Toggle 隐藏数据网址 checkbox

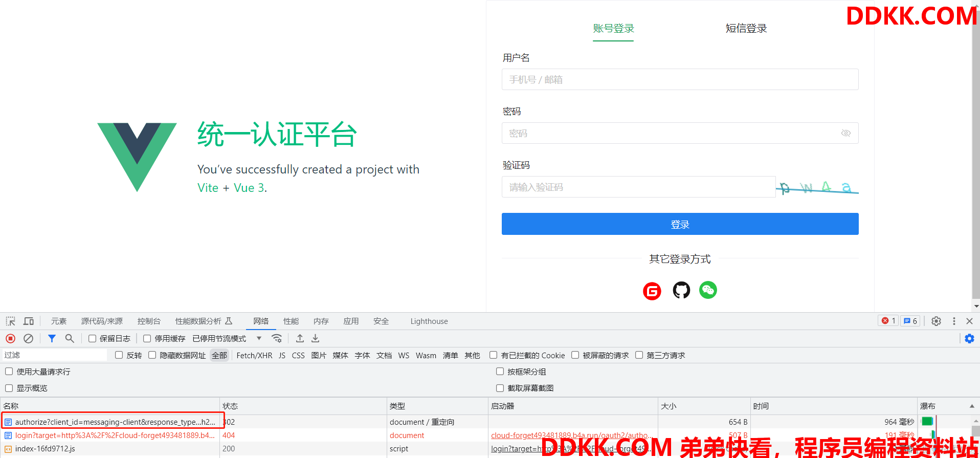[x=152, y=355]
